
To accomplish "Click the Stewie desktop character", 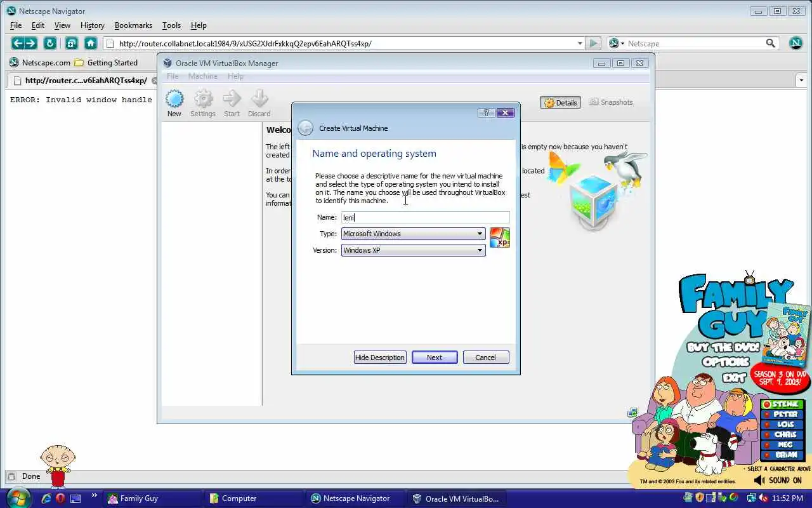I will coord(58,466).
